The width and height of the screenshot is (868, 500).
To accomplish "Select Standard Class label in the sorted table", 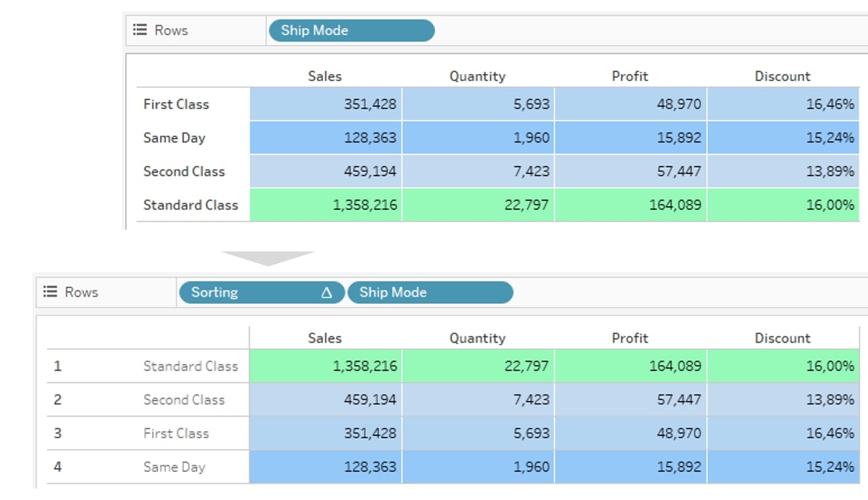I will coord(190,366).
